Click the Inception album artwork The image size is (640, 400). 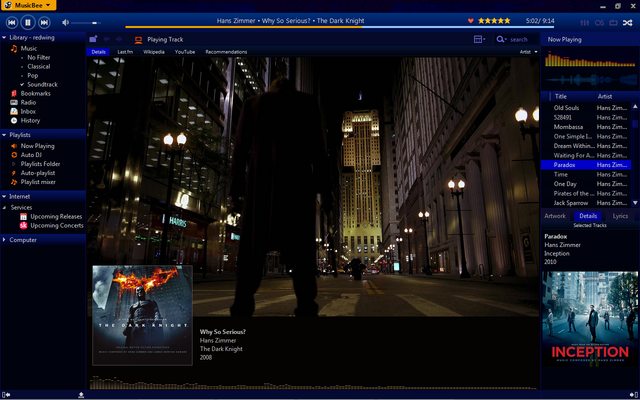tap(590, 319)
